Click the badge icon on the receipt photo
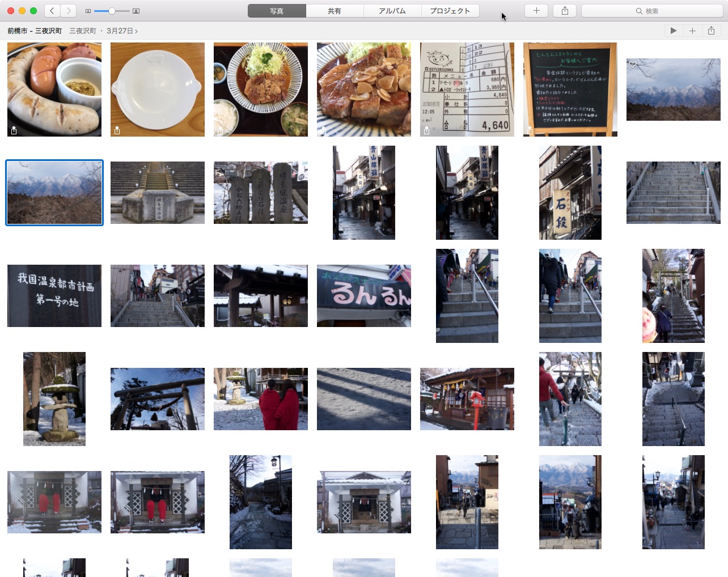Image resolution: width=728 pixels, height=577 pixels. pyautogui.click(x=426, y=131)
